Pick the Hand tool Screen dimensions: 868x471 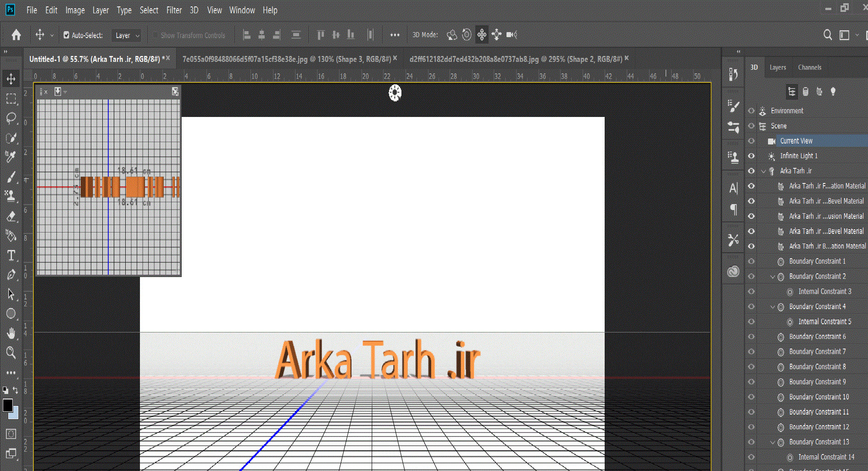coord(11,333)
